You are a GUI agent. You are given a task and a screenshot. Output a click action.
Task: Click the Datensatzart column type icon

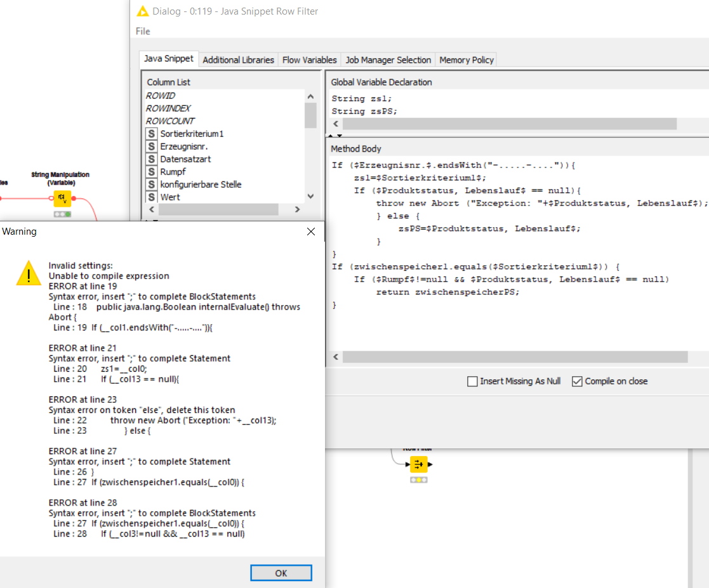[x=152, y=159]
